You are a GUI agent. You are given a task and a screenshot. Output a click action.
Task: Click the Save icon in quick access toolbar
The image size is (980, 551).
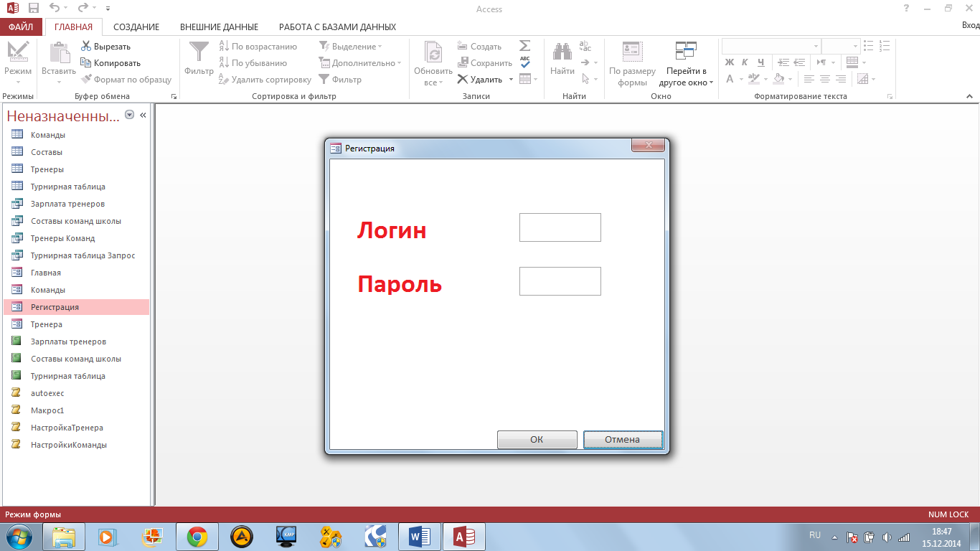(34, 9)
